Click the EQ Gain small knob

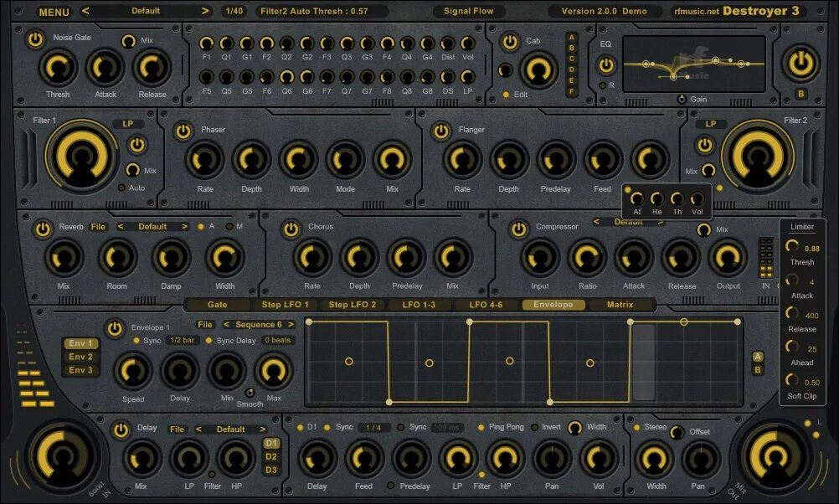(x=682, y=99)
